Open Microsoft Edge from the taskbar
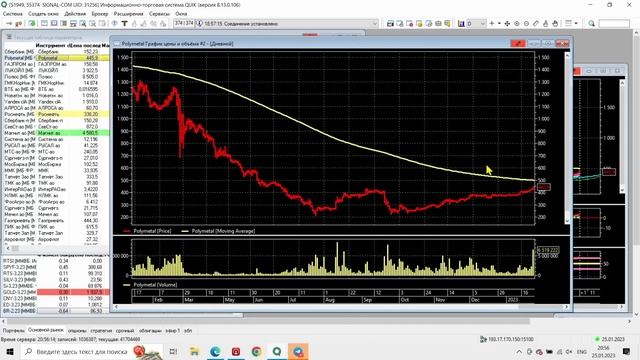The image size is (640, 360). 215,351
